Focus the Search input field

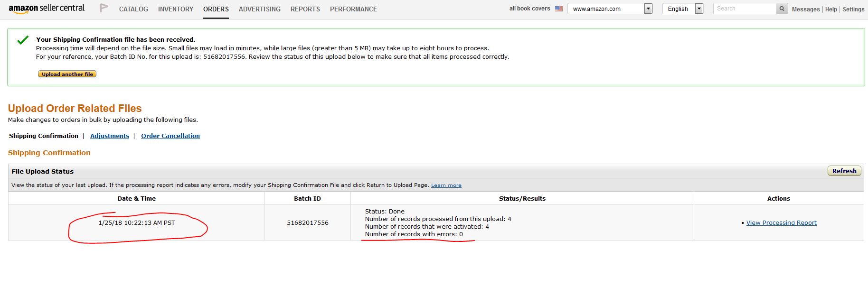coord(745,9)
